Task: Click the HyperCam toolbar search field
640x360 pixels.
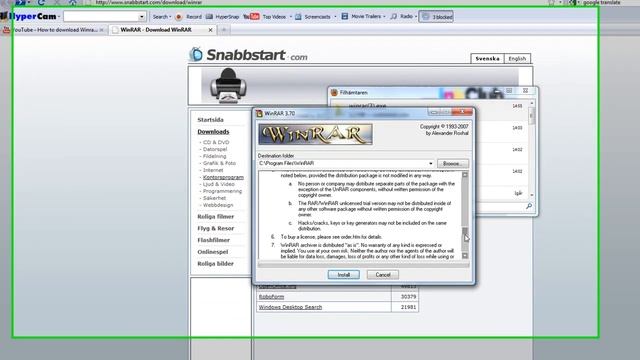Action: pyautogui.click(x=101, y=17)
